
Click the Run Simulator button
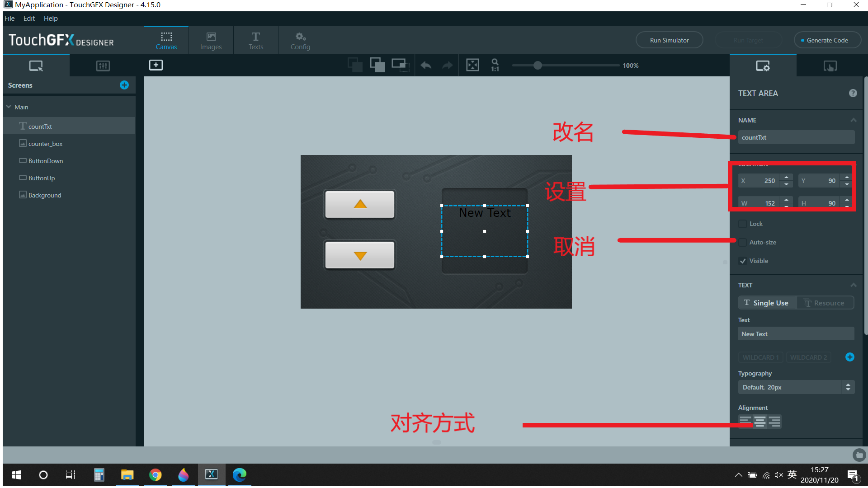[669, 40]
